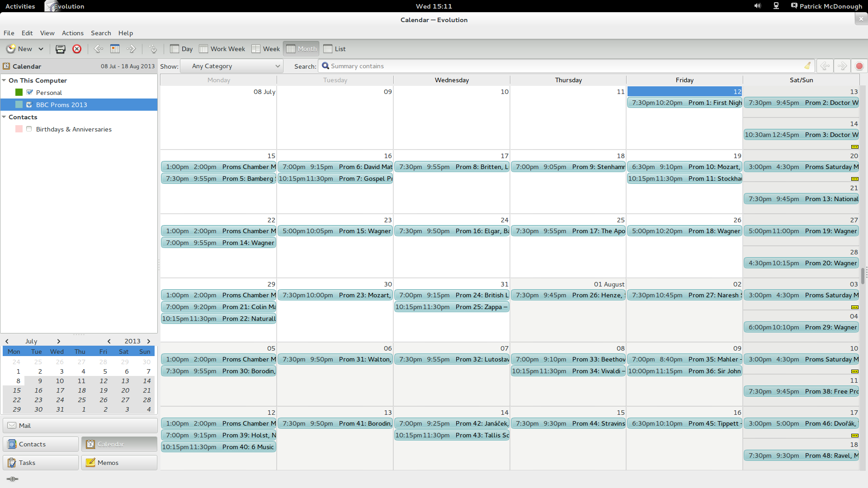Open the Any Category dropdown

pyautogui.click(x=231, y=66)
